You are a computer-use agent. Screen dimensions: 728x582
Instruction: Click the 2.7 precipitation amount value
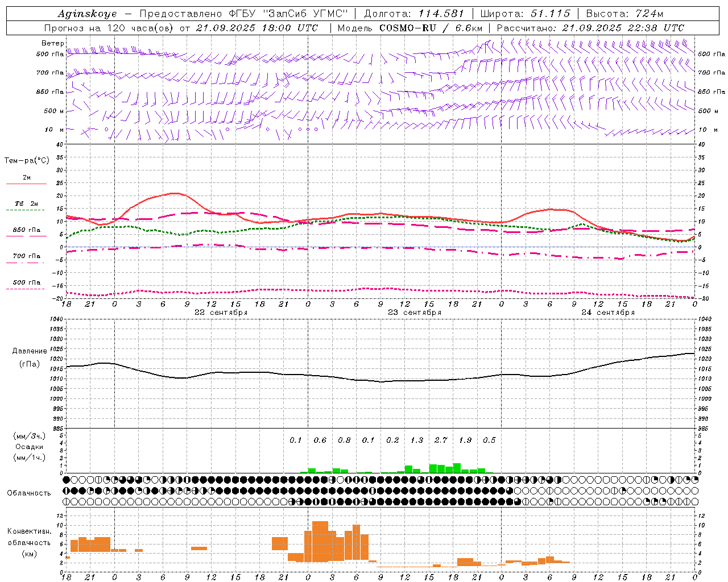441,440
